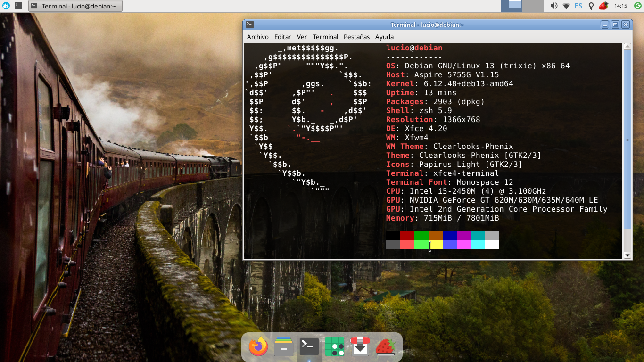Click the 'CPU: Intel i5-2450M' line
644x362 pixels.
click(466, 191)
